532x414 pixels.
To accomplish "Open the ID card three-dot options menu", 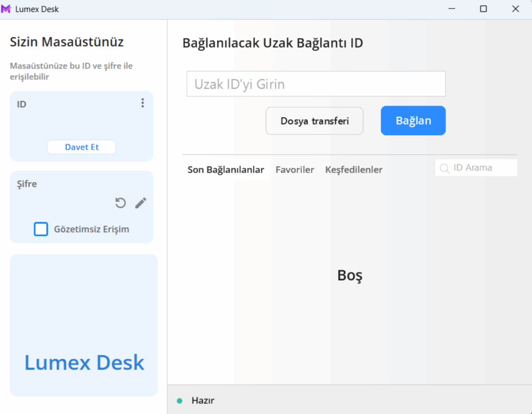I will click(x=142, y=103).
